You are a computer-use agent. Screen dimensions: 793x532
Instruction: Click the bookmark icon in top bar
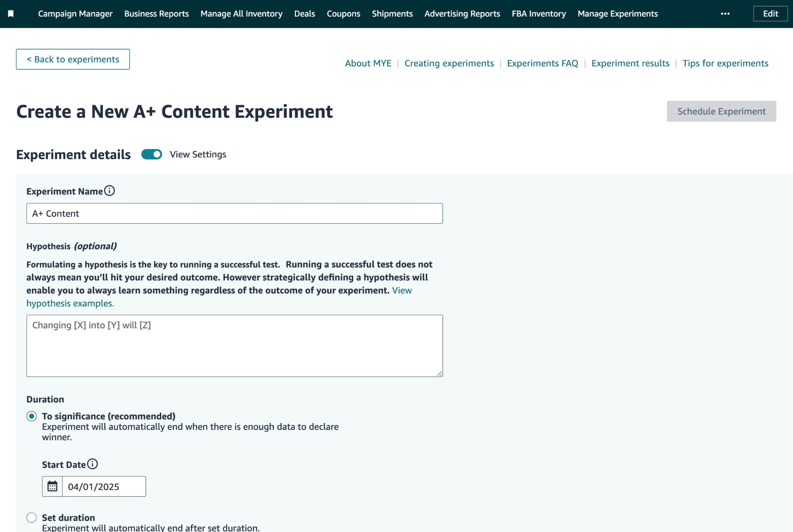(x=11, y=14)
